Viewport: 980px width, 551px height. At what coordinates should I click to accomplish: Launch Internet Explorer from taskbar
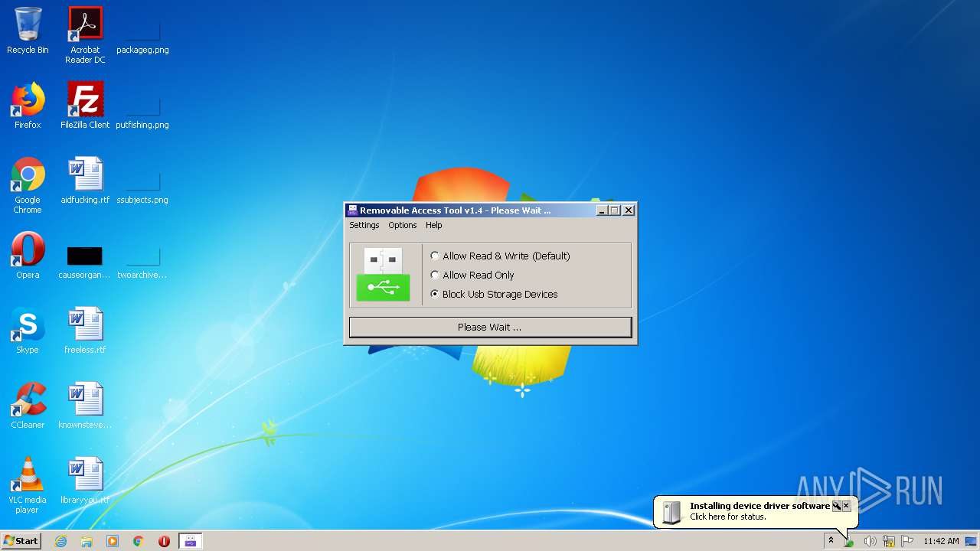coord(60,541)
